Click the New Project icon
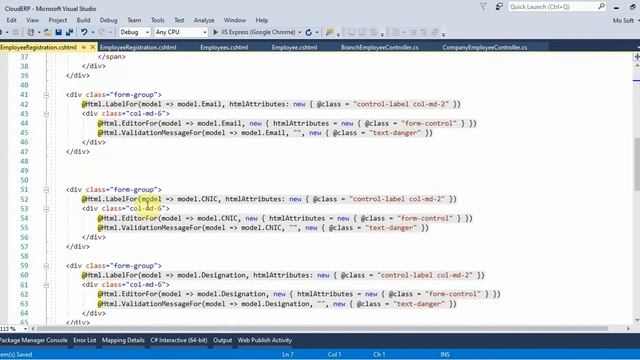Image resolution: width=640 pixels, height=360 pixels. pos(31,32)
